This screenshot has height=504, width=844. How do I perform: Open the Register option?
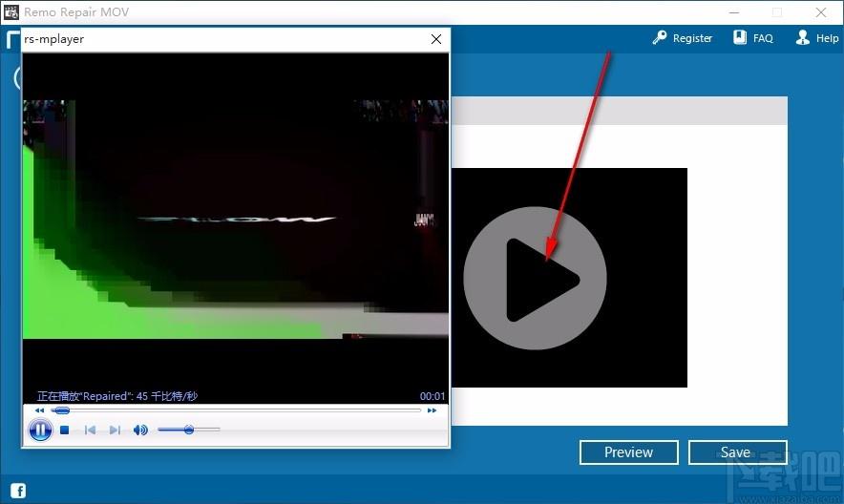[x=683, y=37]
